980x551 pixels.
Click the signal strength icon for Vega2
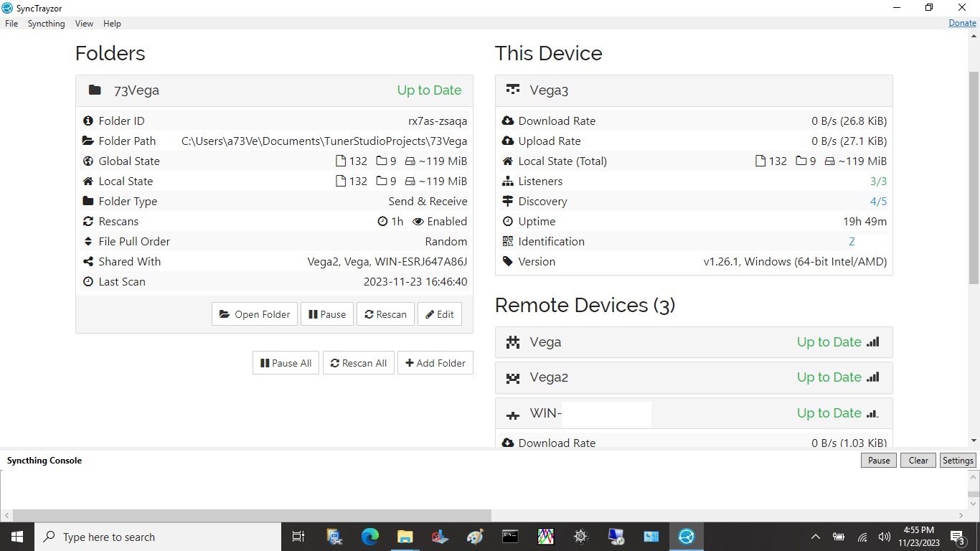(x=872, y=377)
